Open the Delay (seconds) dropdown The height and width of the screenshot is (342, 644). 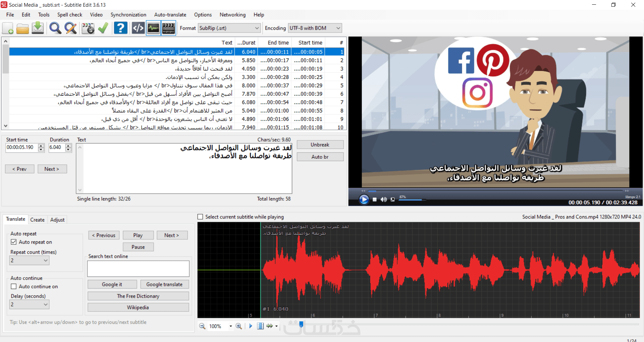click(x=29, y=304)
